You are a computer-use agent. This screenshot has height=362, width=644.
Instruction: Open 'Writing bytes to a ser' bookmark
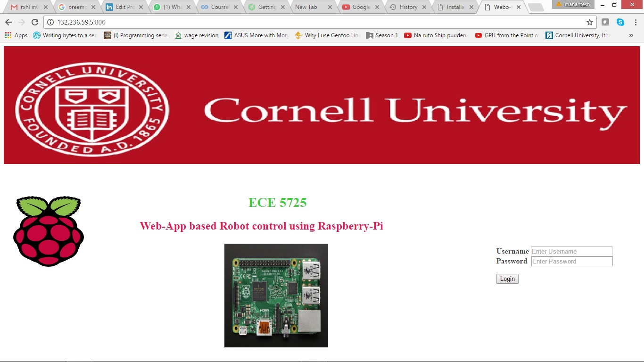coord(65,35)
